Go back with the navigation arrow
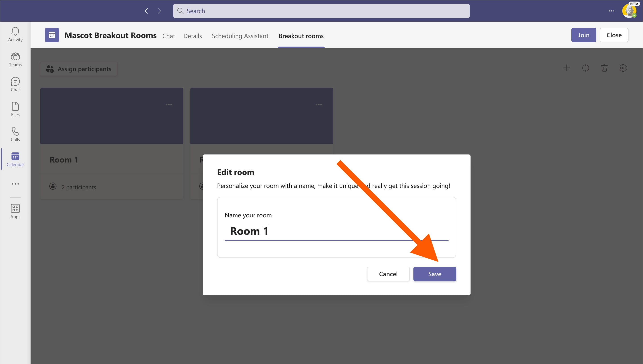The width and height of the screenshot is (643, 364). click(x=146, y=11)
